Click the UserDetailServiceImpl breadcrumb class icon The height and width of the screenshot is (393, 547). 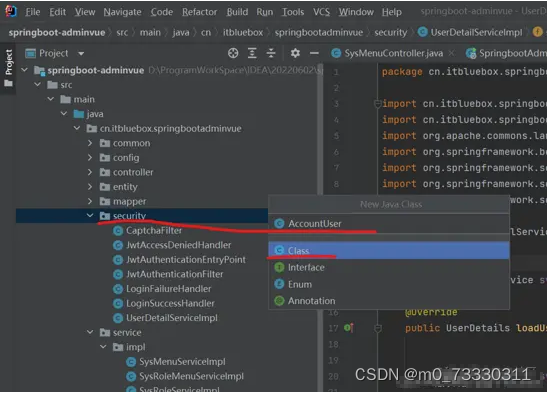(422, 32)
